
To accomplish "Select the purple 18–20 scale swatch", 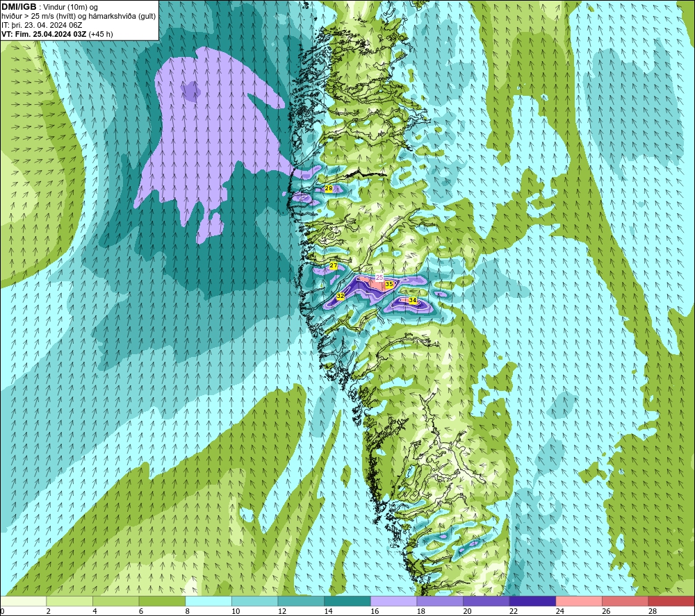I will click(440, 601).
